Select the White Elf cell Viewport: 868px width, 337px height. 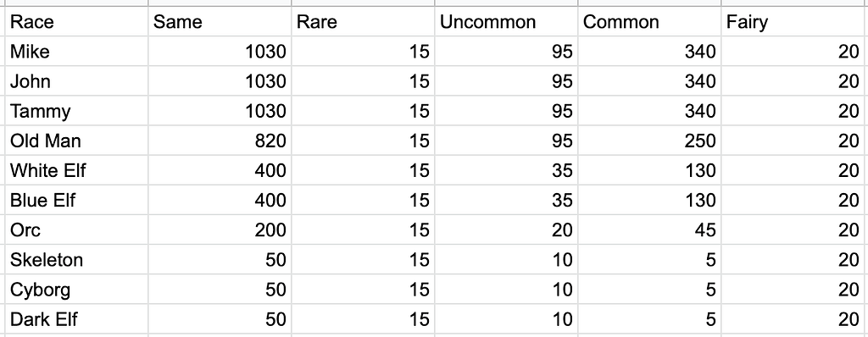tap(76, 170)
